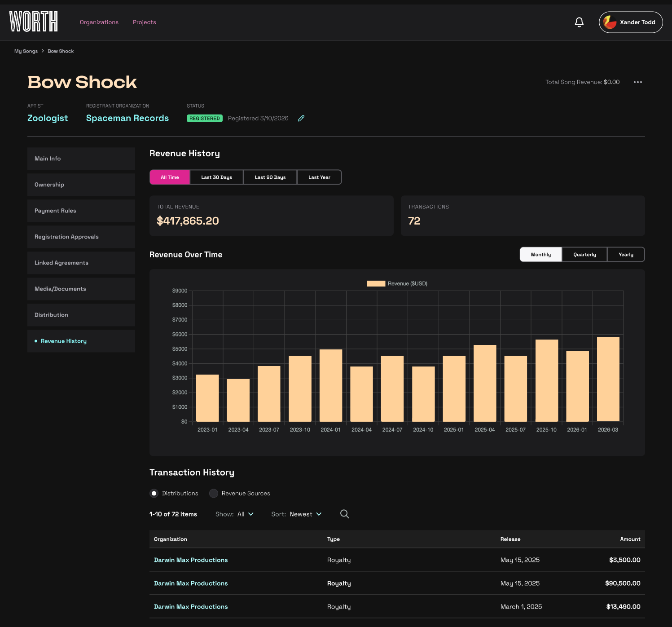Click the Amount column header
The height and width of the screenshot is (627, 672).
pyautogui.click(x=630, y=539)
